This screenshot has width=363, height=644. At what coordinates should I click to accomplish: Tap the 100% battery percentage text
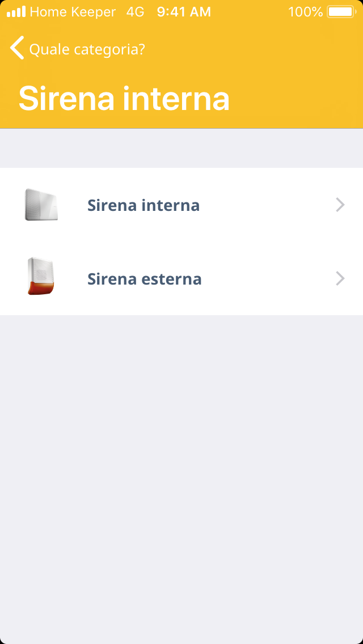pos(305,12)
